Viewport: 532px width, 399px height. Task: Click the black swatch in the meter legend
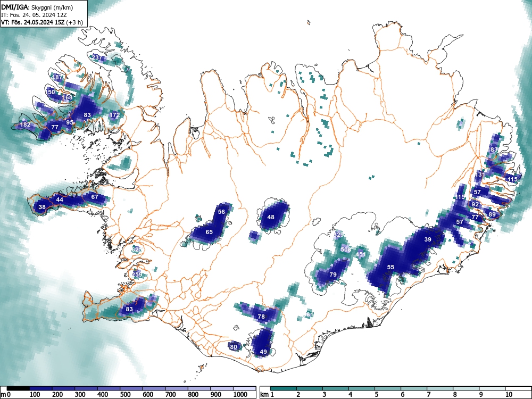[x=18, y=388]
